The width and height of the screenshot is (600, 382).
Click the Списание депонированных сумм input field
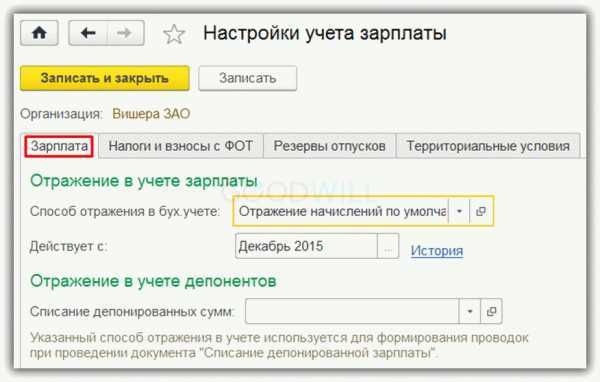[352, 311]
